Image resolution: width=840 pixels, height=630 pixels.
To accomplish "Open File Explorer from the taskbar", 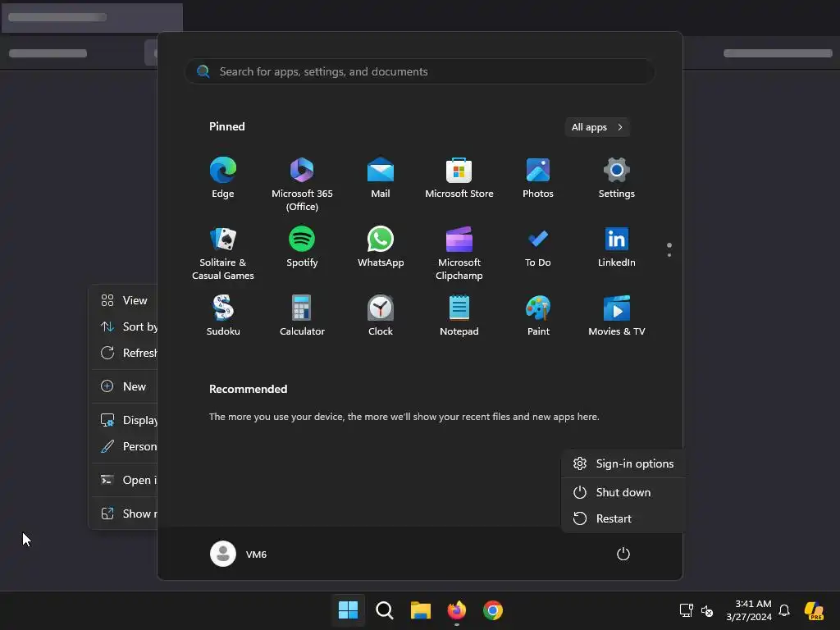I will coord(421,610).
